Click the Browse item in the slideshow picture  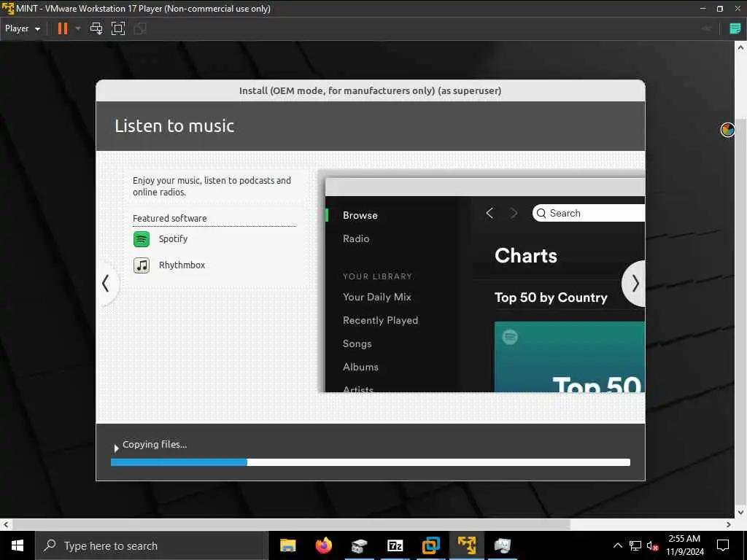click(x=360, y=215)
